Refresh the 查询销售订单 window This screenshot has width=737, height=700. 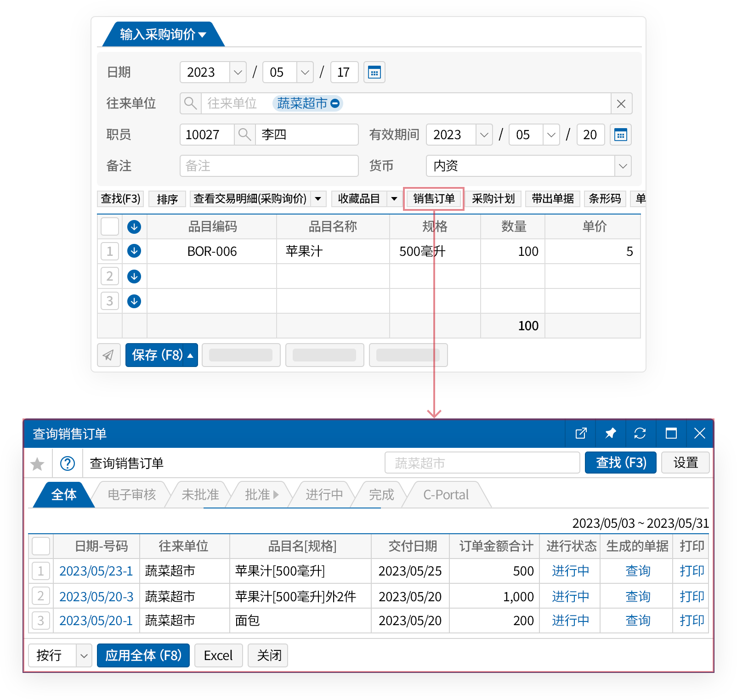(640, 433)
